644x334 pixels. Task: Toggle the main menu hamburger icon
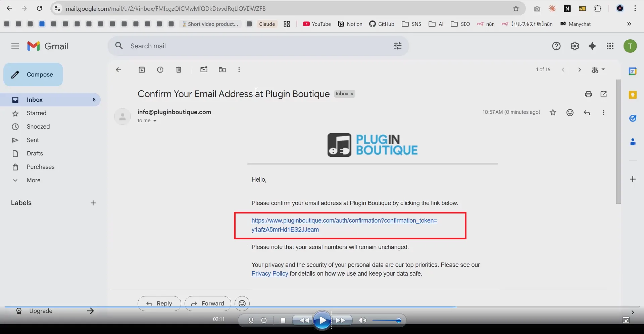[15, 46]
